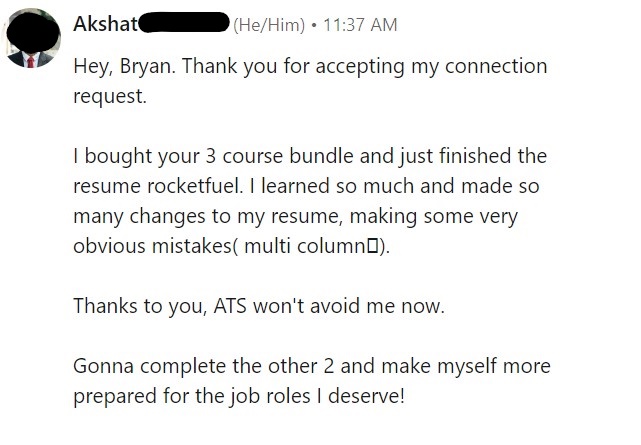Click the red tie in the avatar
The height and width of the screenshot is (445, 641).
tap(31, 62)
